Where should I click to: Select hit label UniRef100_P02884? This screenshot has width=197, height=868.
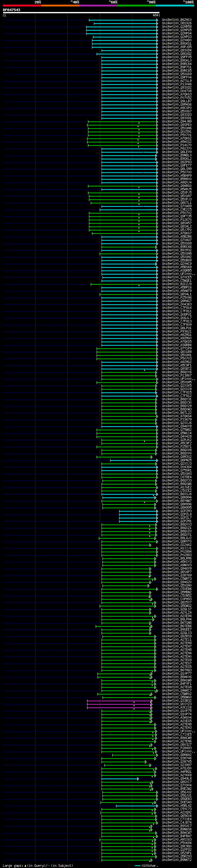click(177, 551)
